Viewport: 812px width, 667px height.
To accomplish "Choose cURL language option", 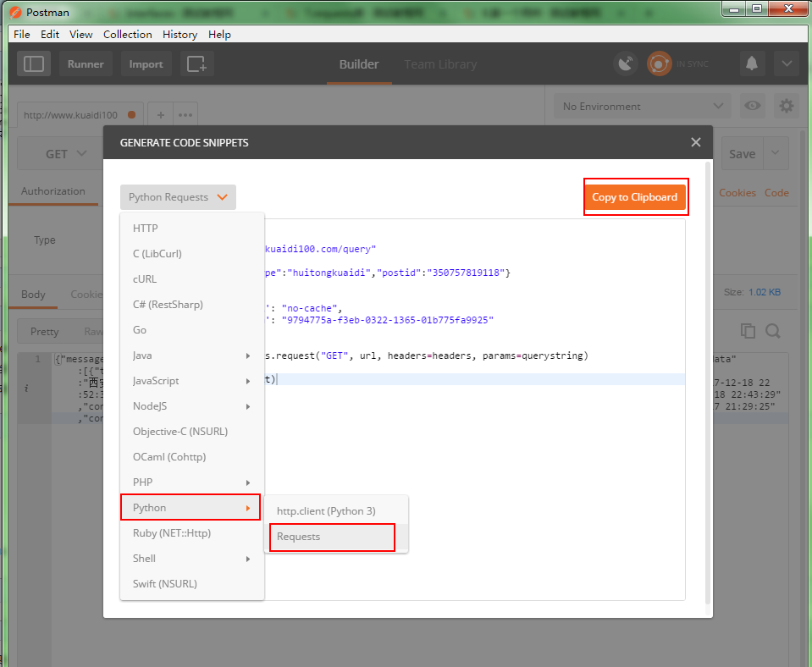I will coord(191,279).
